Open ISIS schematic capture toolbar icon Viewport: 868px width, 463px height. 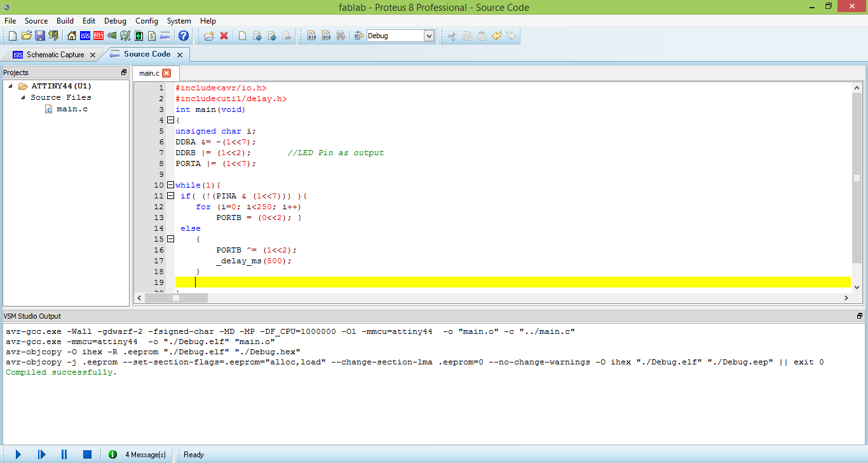[x=85, y=36]
